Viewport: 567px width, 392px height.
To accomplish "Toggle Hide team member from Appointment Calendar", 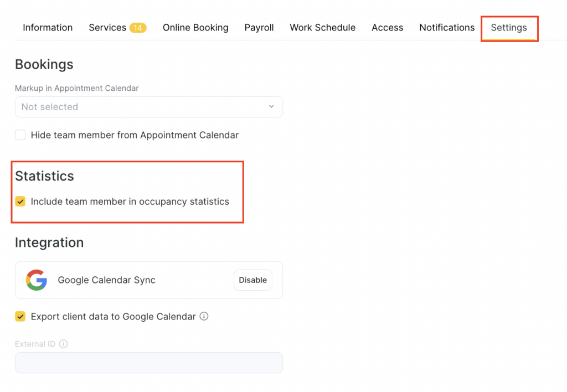I will click(20, 135).
